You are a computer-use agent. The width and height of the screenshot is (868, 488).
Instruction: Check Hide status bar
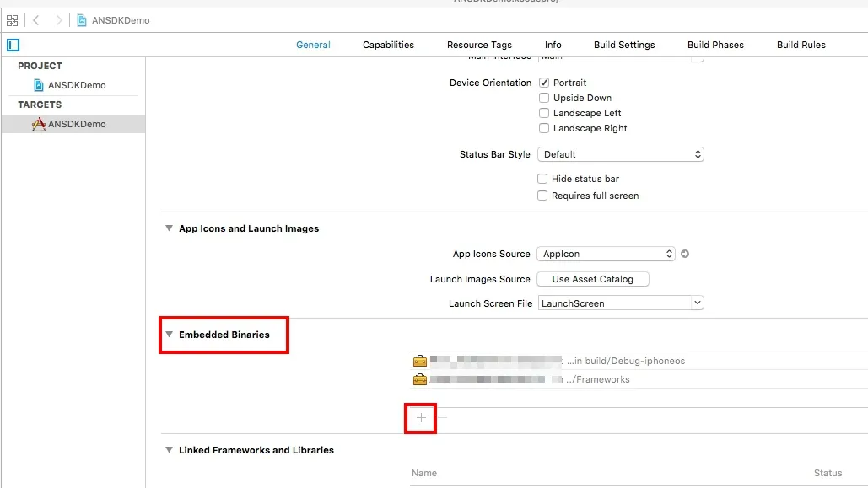(542, 179)
